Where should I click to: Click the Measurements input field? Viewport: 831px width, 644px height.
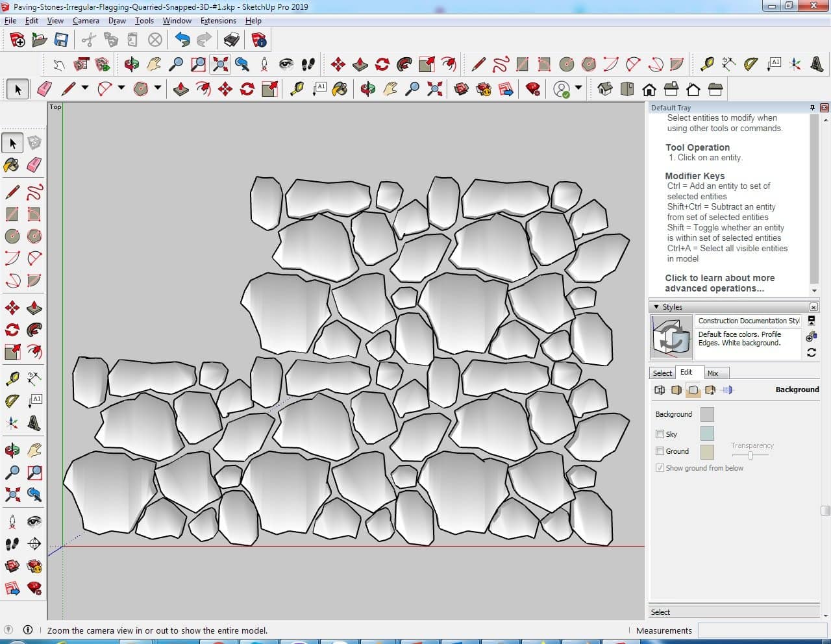pos(762,630)
